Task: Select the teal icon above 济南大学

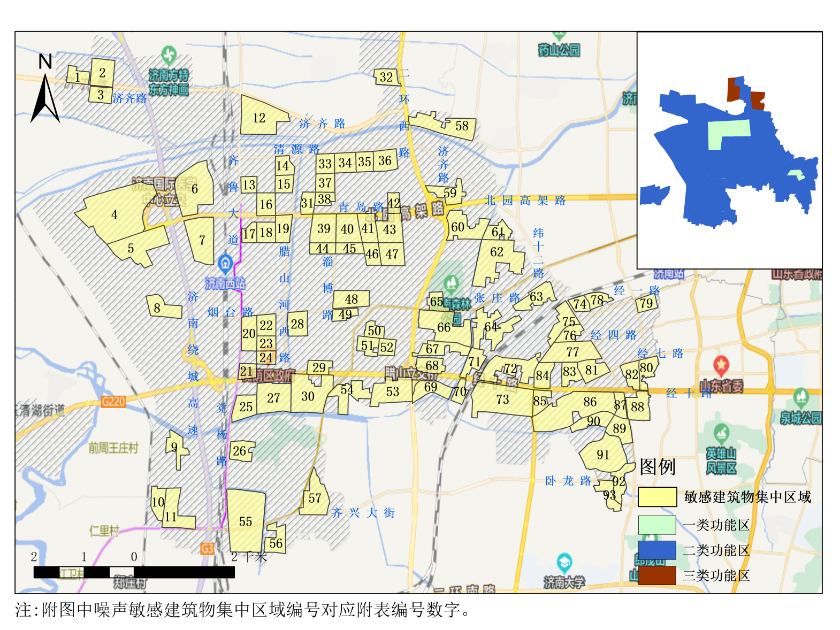Action: (x=564, y=562)
